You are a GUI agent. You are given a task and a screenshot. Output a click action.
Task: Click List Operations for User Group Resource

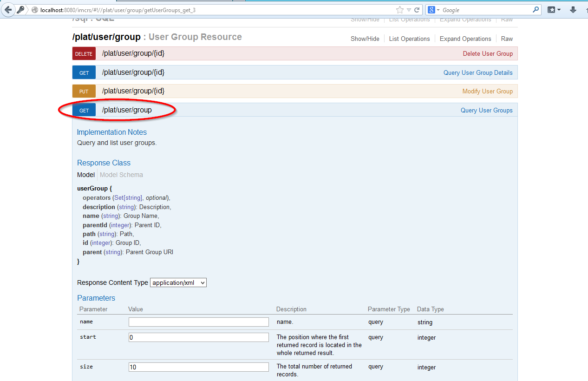(409, 39)
